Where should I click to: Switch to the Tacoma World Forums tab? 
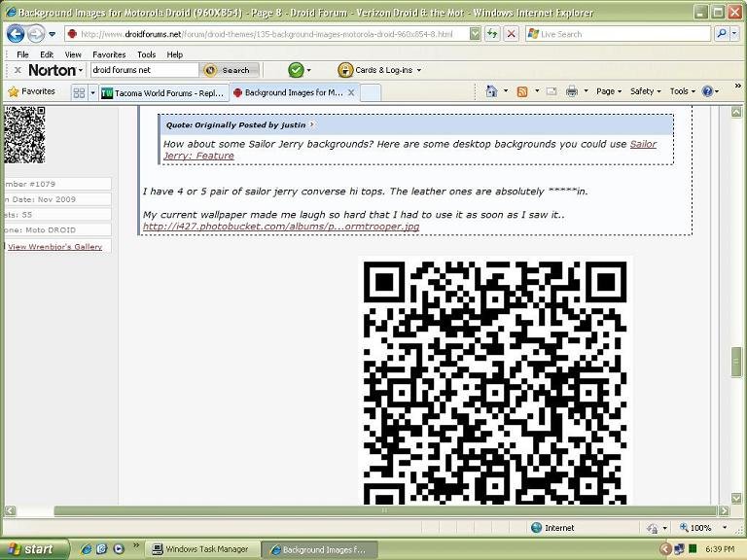coord(163,93)
